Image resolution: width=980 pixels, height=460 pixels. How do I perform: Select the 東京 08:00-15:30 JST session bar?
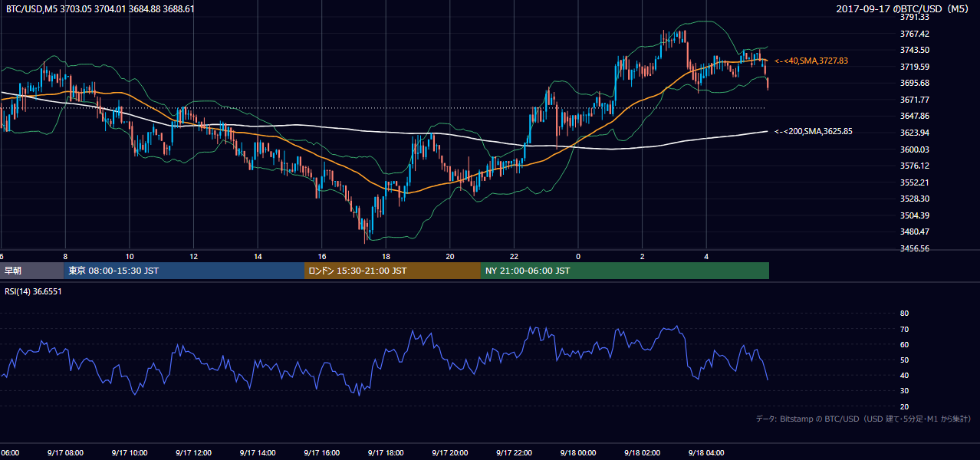point(184,271)
